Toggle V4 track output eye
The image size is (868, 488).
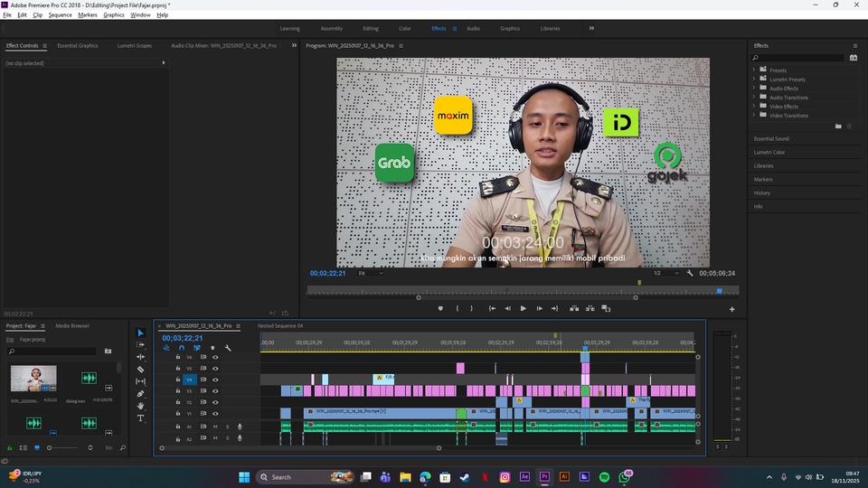[x=215, y=380]
